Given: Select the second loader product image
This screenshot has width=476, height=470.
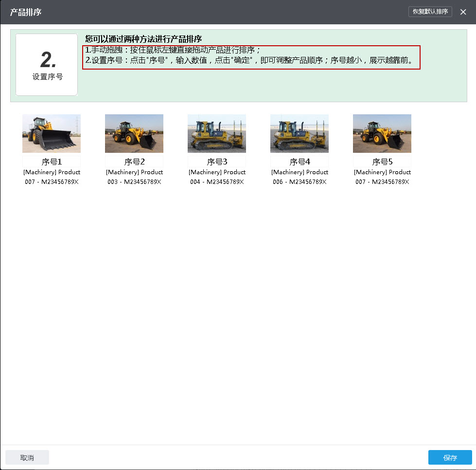Looking at the screenshot, I should (134, 133).
